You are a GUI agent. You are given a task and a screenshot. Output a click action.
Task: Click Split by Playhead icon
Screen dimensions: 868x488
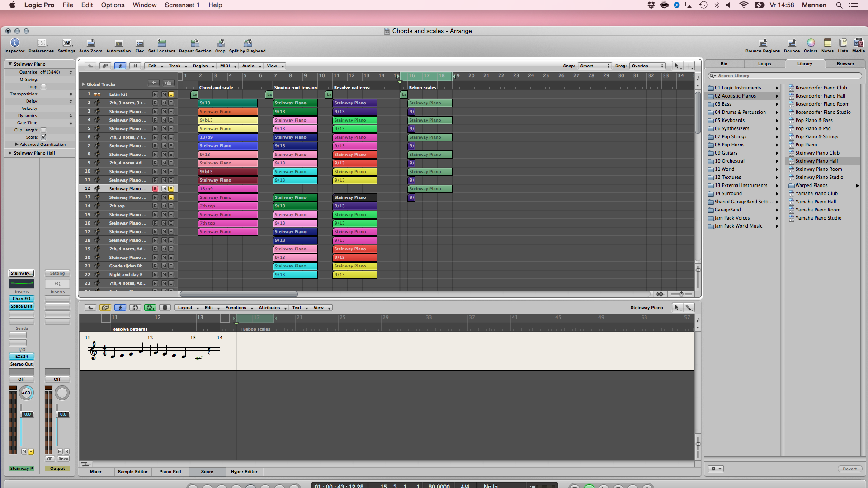tap(247, 43)
